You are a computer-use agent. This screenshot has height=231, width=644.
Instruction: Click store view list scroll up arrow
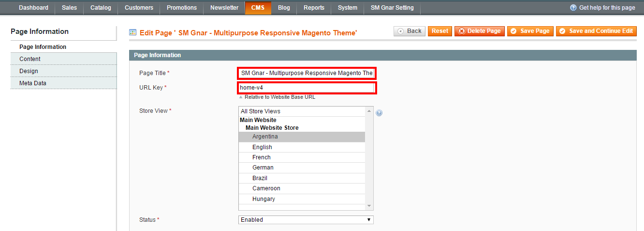(369, 111)
